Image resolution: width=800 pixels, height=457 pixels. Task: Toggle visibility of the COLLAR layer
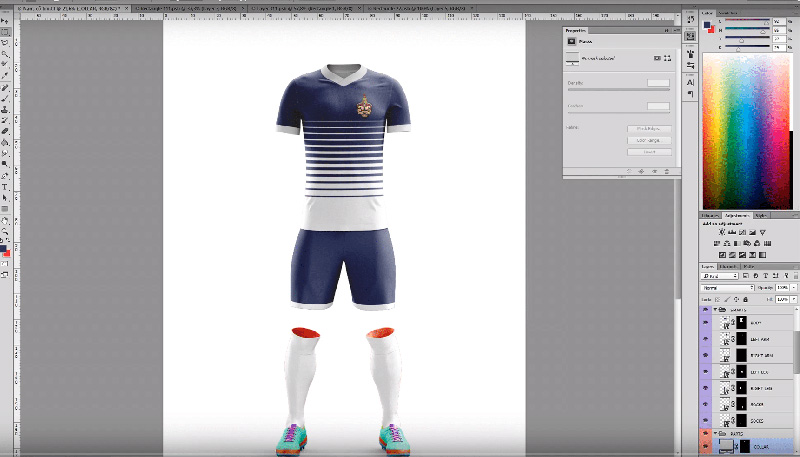[x=706, y=449]
